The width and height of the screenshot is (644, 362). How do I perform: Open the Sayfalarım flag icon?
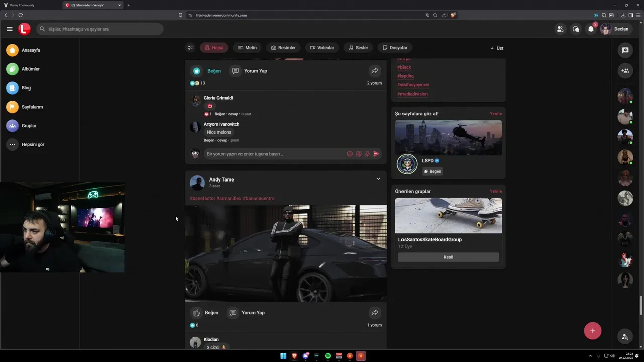pyautogui.click(x=12, y=107)
